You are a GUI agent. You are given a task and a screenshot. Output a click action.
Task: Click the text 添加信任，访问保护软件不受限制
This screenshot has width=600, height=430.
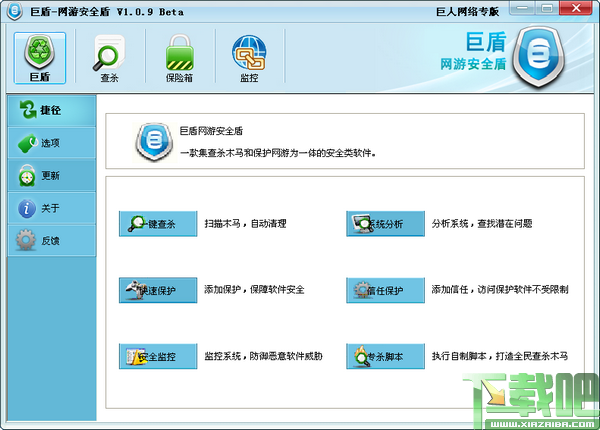(x=500, y=290)
